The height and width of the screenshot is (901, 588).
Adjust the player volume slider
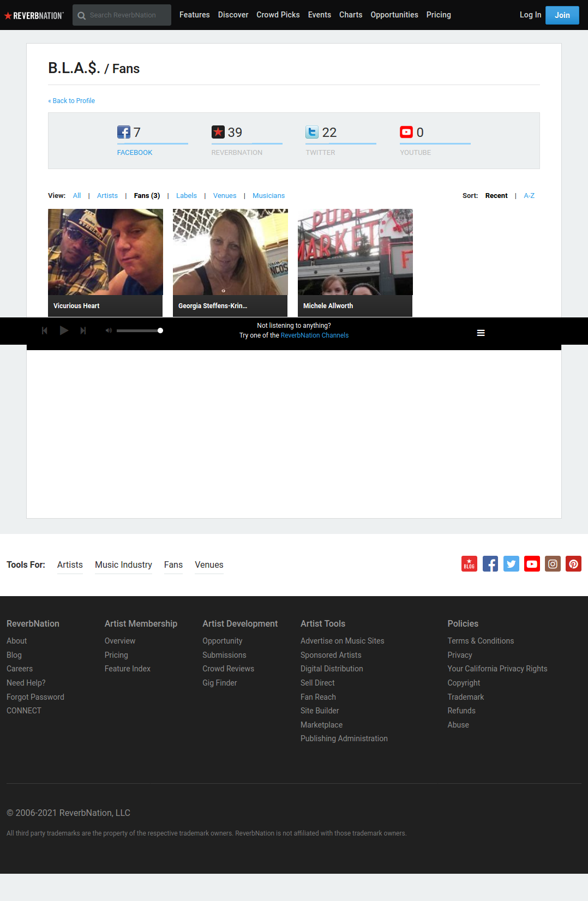coord(140,331)
